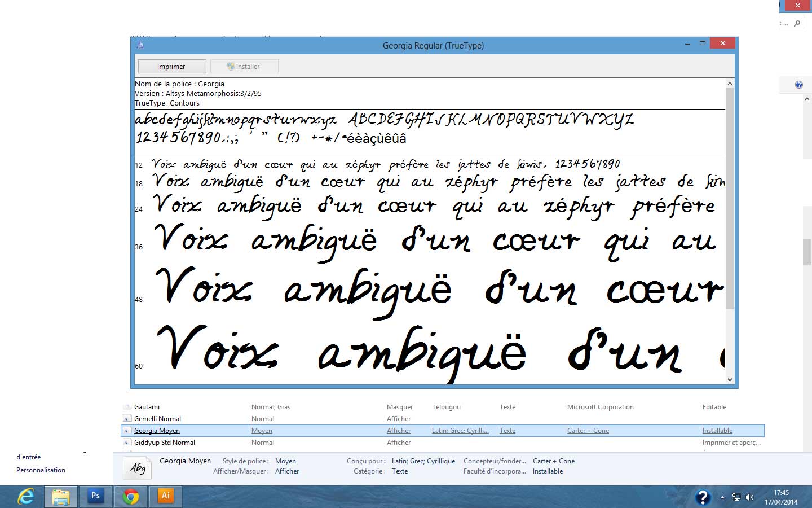The image size is (812, 508).
Task: Click the Gemelli Normal font file icon
Action: pyautogui.click(x=127, y=419)
